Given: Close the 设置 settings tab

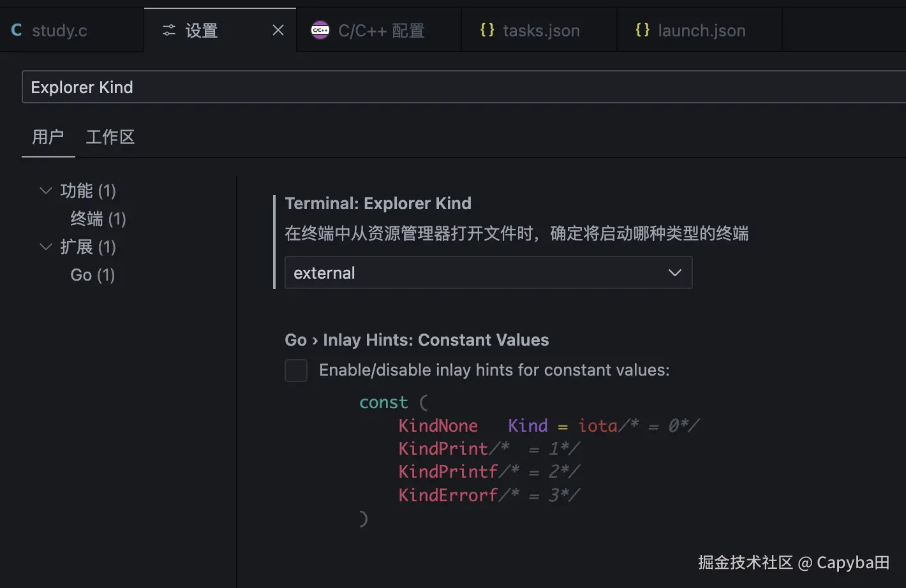Looking at the screenshot, I should [278, 30].
